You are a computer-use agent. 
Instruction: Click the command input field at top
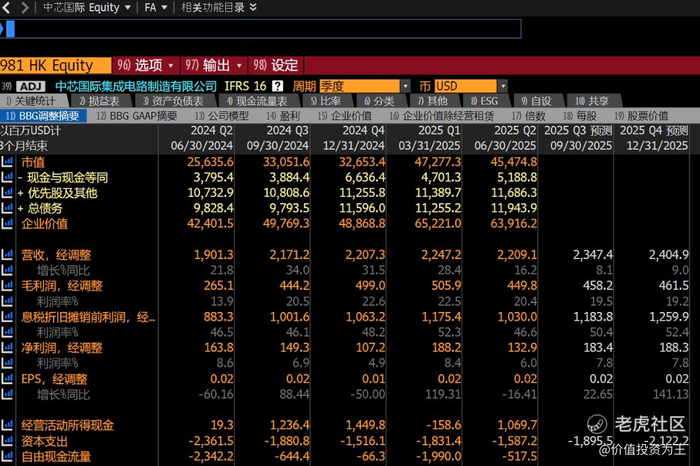tap(260, 29)
